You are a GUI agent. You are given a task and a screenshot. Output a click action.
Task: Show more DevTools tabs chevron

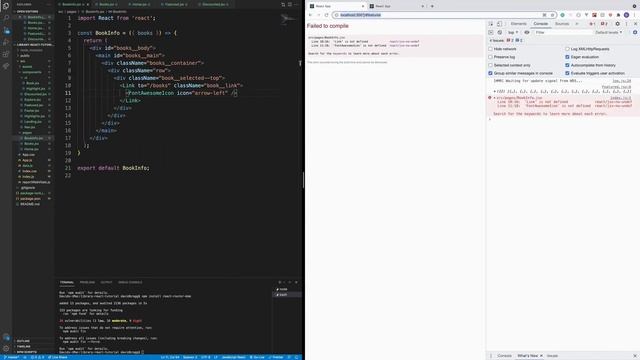pos(577,24)
